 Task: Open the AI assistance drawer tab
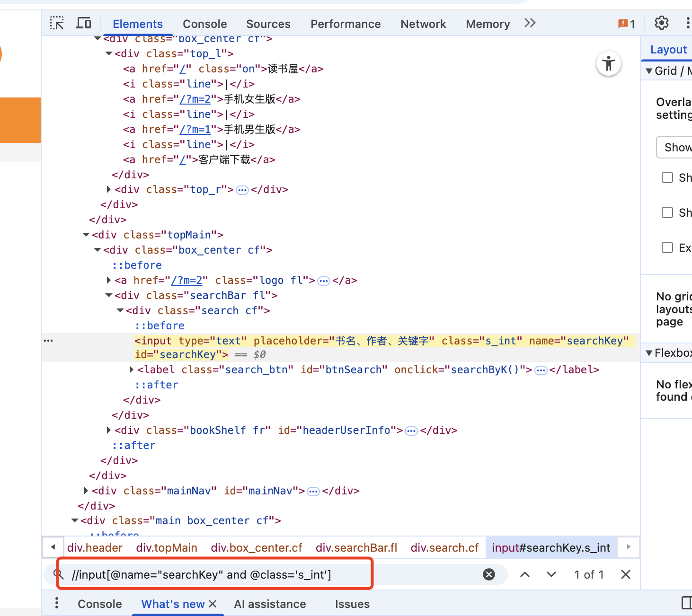coord(270,604)
